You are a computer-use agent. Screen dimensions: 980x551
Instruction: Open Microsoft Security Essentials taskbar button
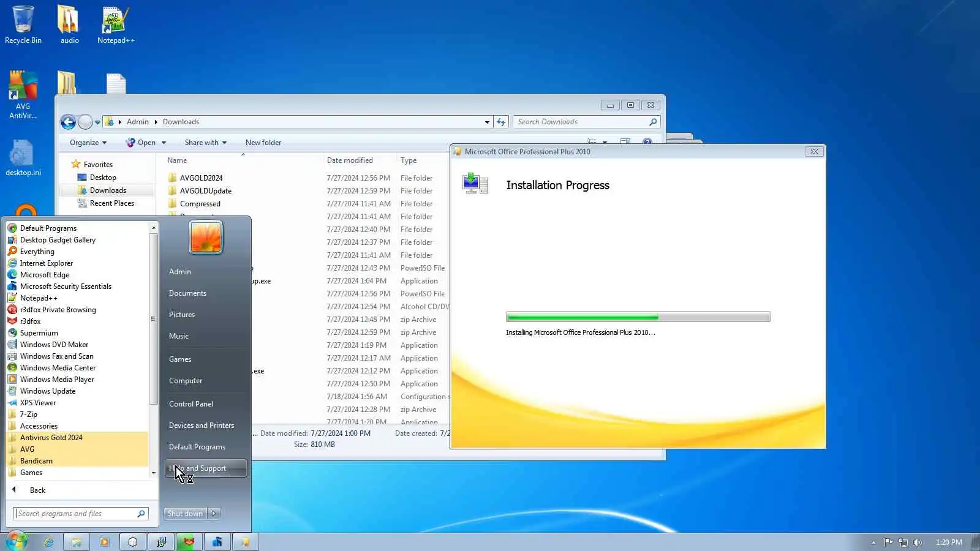click(217, 542)
